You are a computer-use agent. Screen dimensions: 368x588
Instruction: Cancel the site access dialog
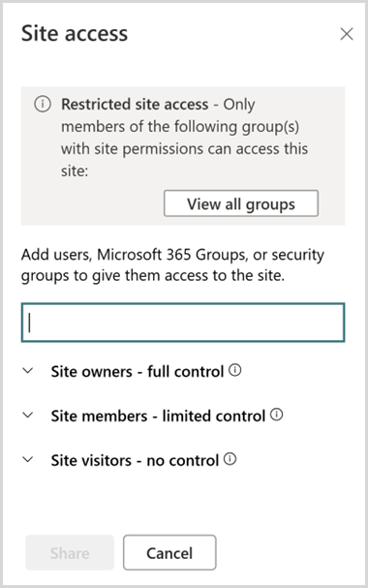coord(169,553)
